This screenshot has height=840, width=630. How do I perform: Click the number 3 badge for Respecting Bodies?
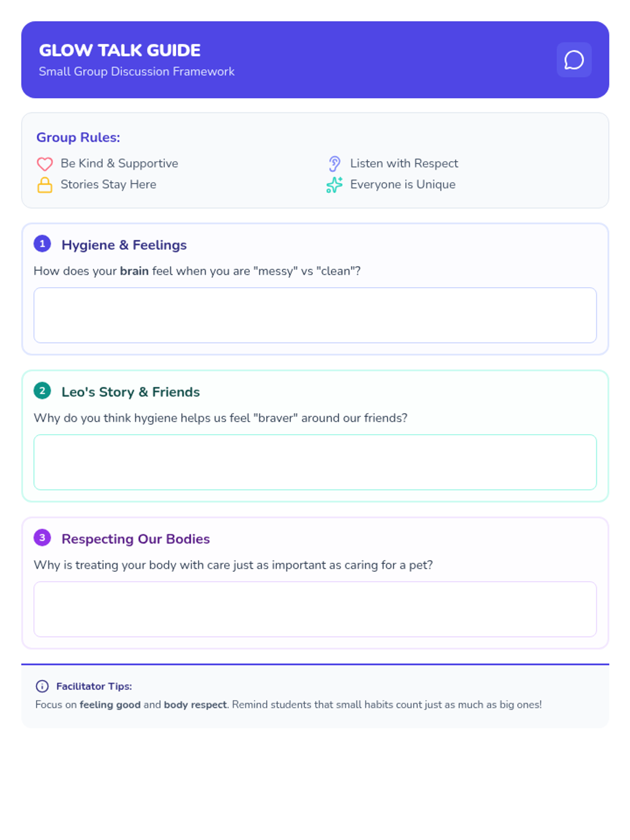tap(42, 538)
